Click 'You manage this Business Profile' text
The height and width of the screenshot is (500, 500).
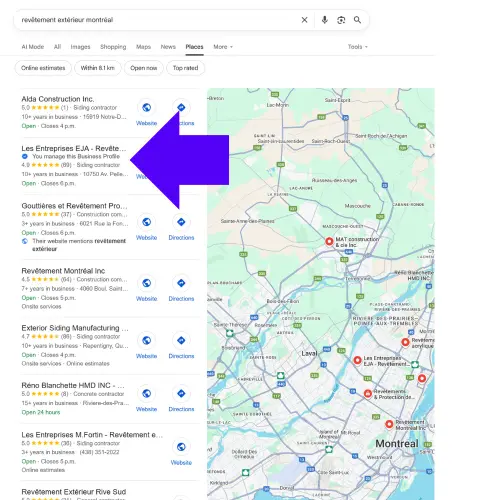pyautogui.click(x=76, y=156)
